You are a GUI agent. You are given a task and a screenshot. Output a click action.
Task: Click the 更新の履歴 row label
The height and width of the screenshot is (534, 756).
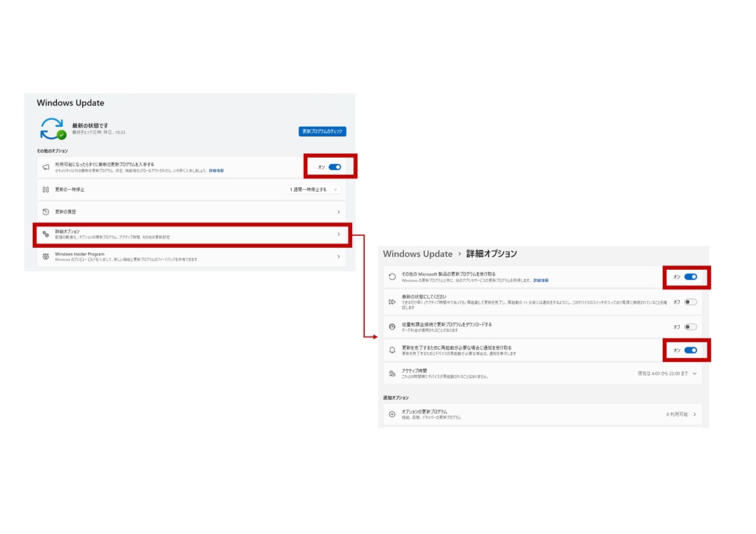tap(65, 212)
